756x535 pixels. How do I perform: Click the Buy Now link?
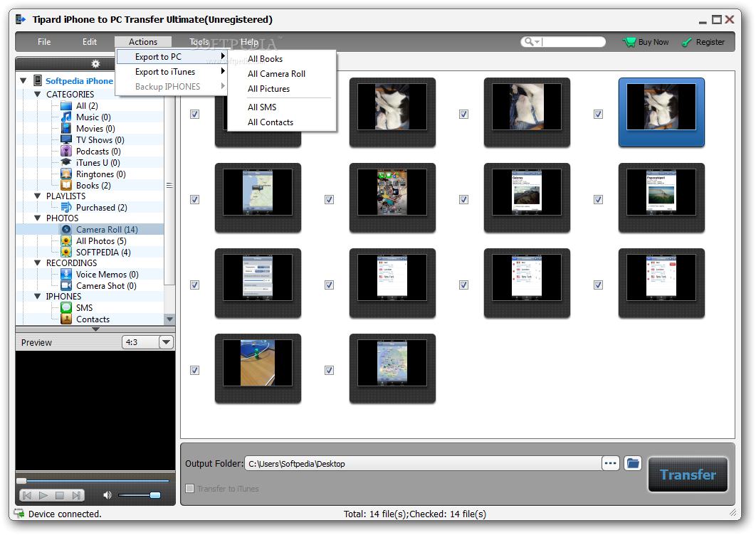(653, 42)
